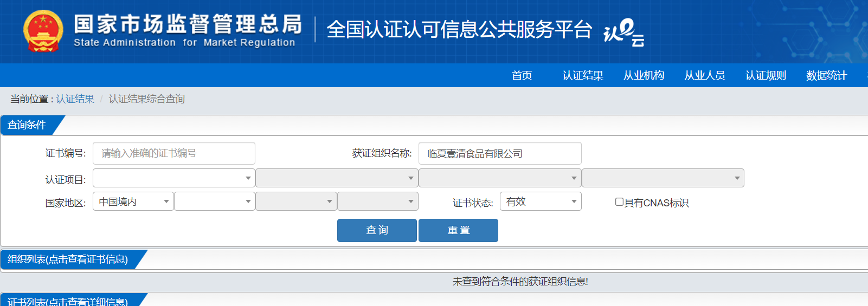Click the 当前位置 breadcrumb label

pos(32,99)
